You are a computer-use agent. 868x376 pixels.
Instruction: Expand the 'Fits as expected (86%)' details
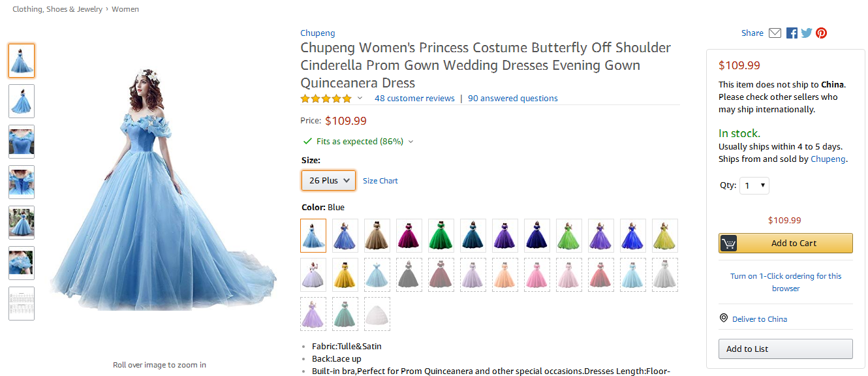tap(411, 142)
